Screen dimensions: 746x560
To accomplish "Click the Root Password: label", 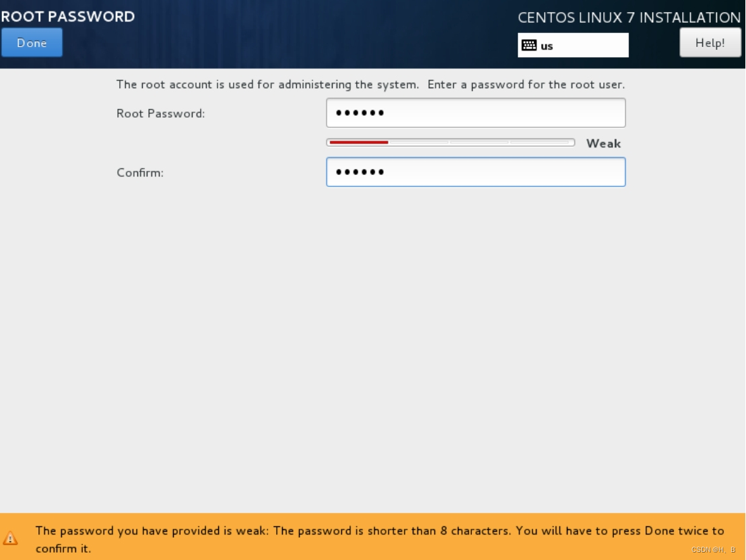I will (161, 114).
